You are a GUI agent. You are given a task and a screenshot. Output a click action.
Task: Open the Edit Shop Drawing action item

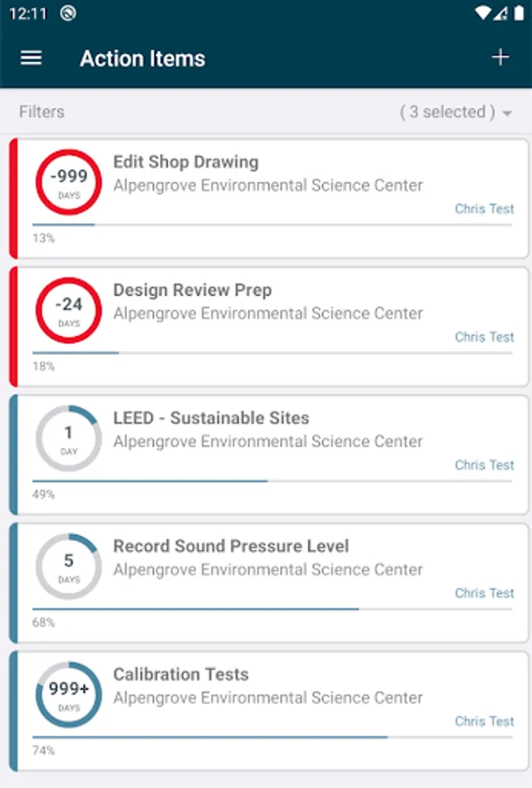click(185, 162)
